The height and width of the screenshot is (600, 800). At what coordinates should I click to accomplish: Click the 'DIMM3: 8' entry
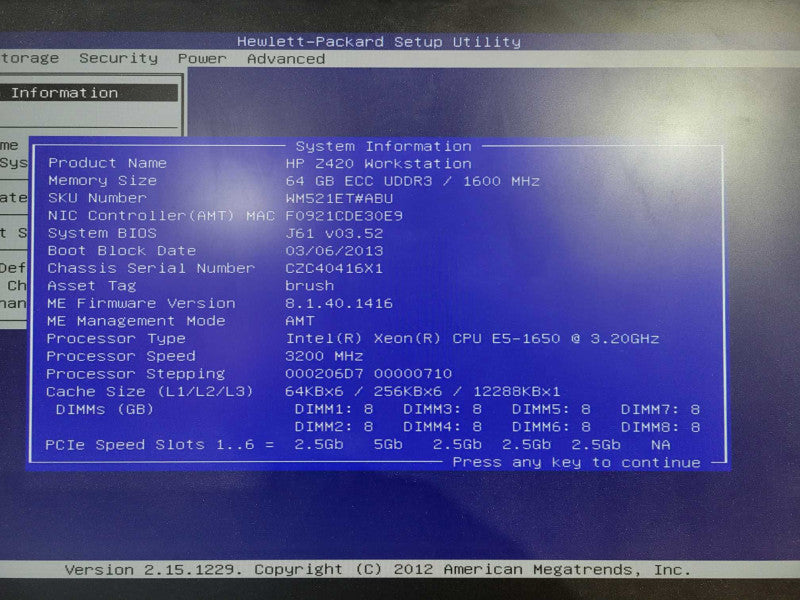442,410
